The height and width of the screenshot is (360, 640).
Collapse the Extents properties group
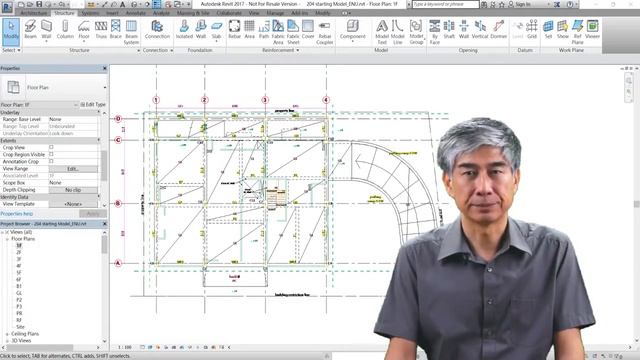(x=99, y=140)
